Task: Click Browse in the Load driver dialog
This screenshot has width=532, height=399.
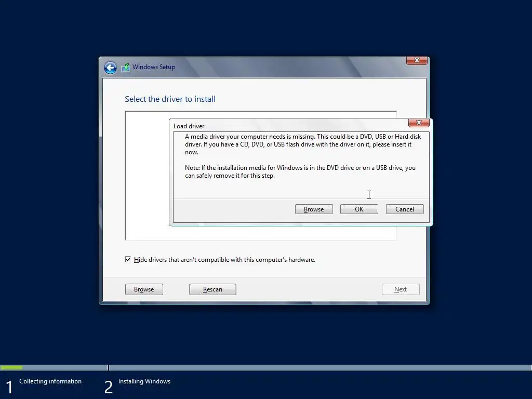Action: pos(314,209)
